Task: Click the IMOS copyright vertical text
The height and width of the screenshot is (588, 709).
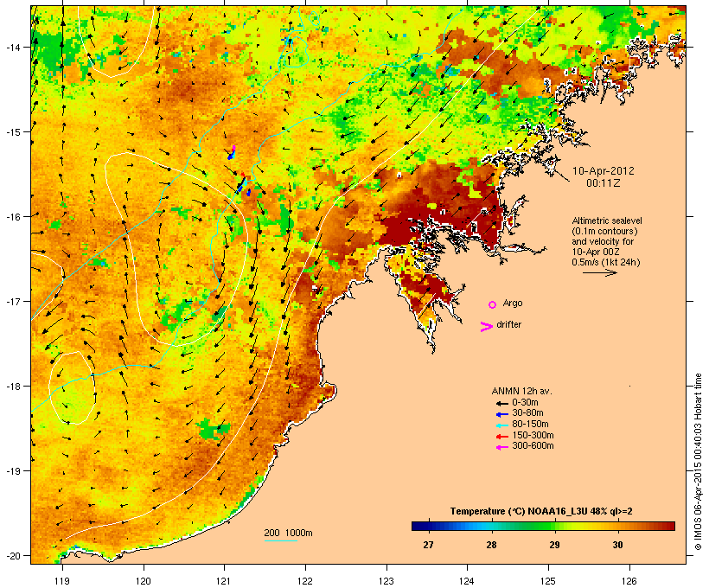Action: coord(698,462)
